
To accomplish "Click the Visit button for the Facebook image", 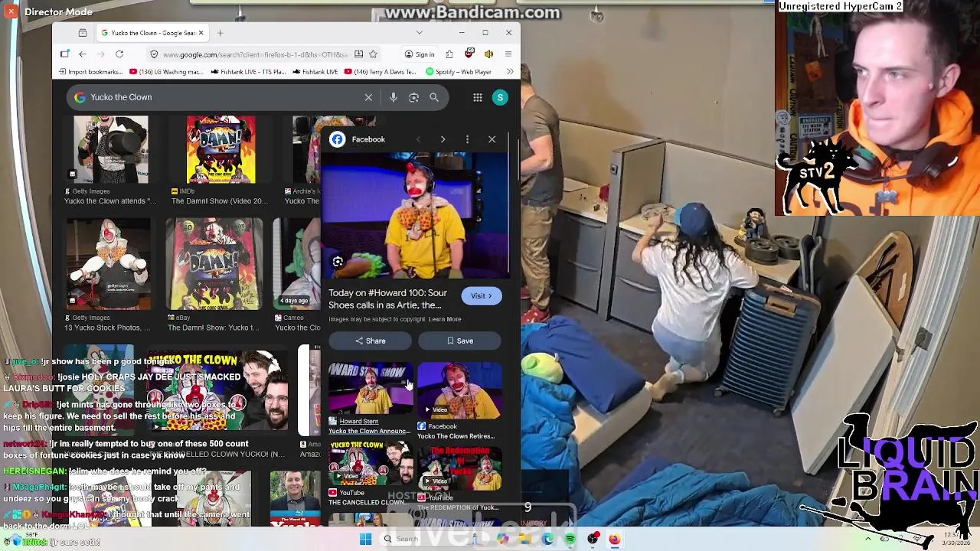I will click(482, 296).
